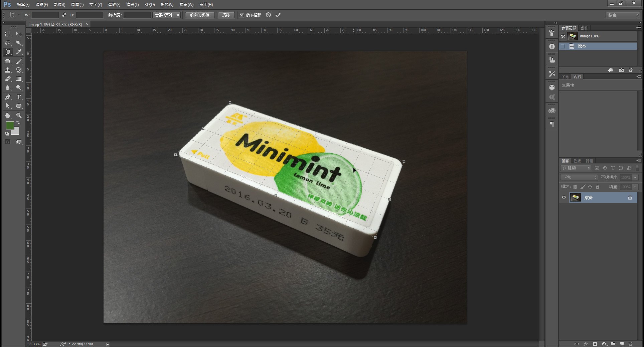The image size is (644, 347).
Task: Switch to the 路徑 Paths tab
Action: [x=590, y=161]
